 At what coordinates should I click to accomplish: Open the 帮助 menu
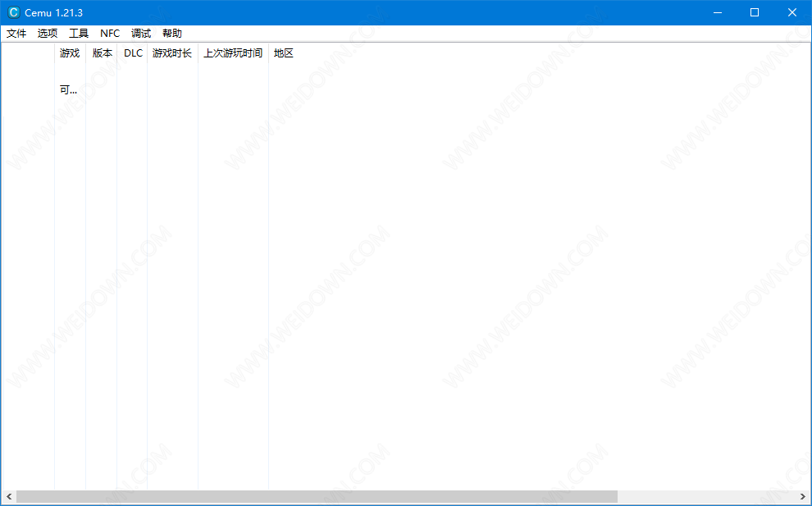[172, 34]
